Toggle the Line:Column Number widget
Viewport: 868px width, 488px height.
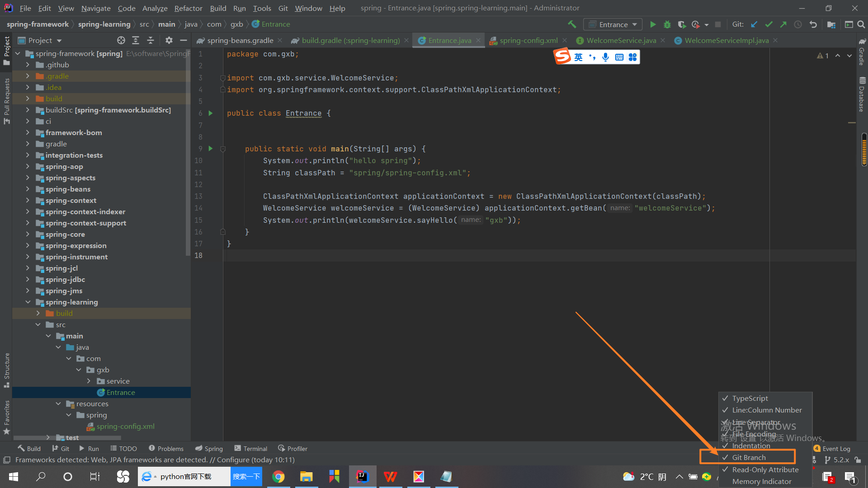765,410
